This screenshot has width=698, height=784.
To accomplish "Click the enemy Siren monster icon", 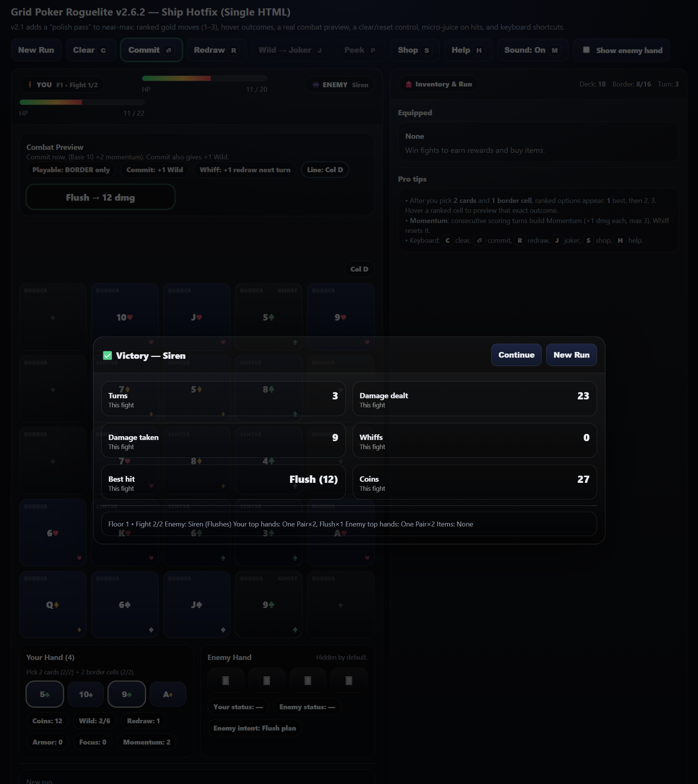I will pyautogui.click(x=315, y=85).
